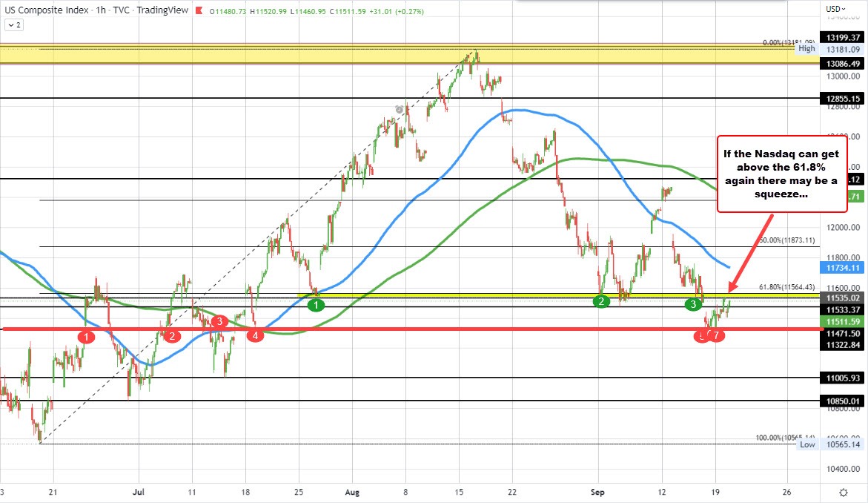Open the USD currency dropdown

[x=837, y=7]
